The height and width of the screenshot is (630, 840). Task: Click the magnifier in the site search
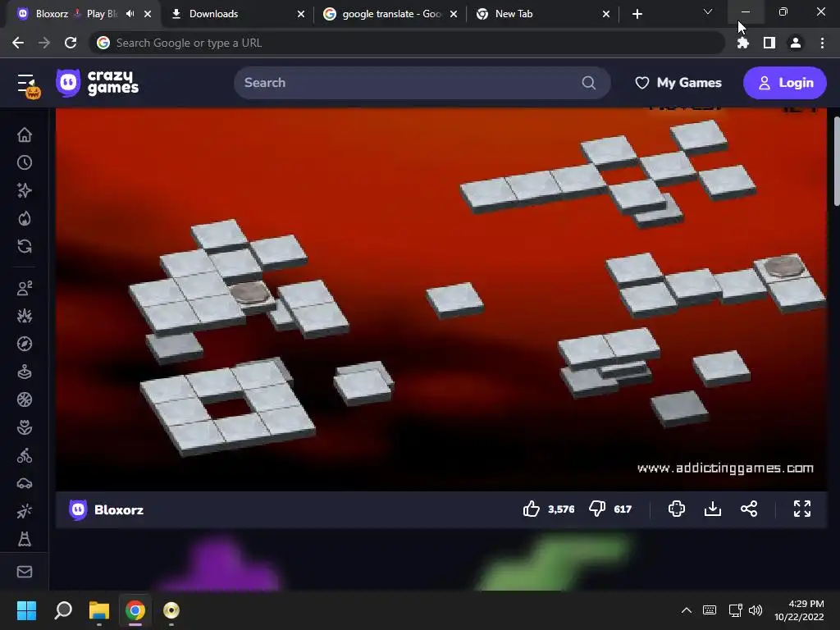point(589,83)
